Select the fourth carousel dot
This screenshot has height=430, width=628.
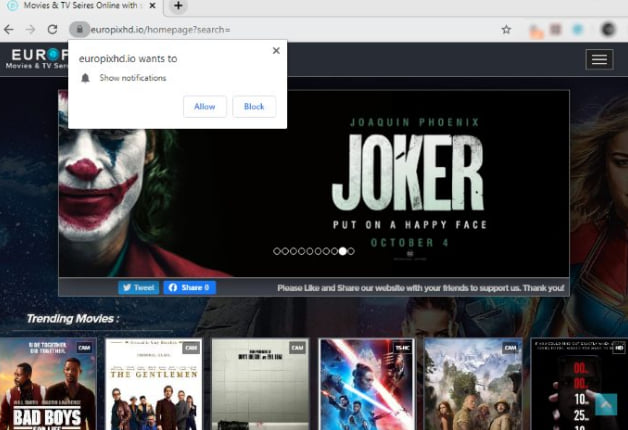point(301,251)
